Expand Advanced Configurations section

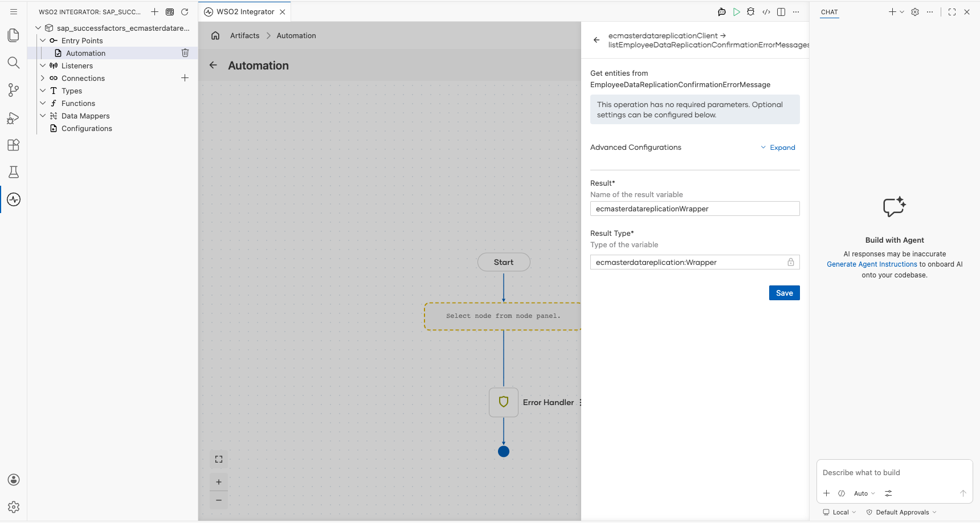pos(778,148)
